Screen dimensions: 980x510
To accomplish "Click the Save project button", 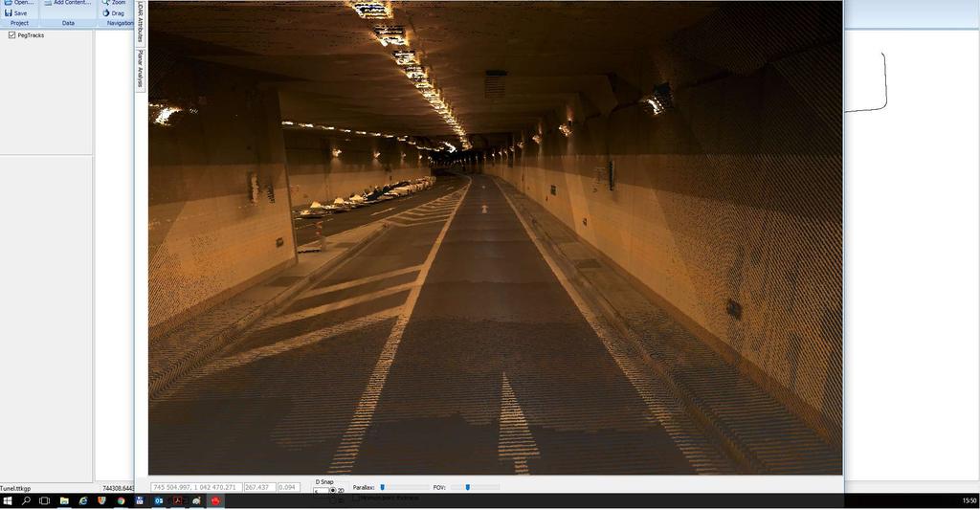I will click(16, 13).
